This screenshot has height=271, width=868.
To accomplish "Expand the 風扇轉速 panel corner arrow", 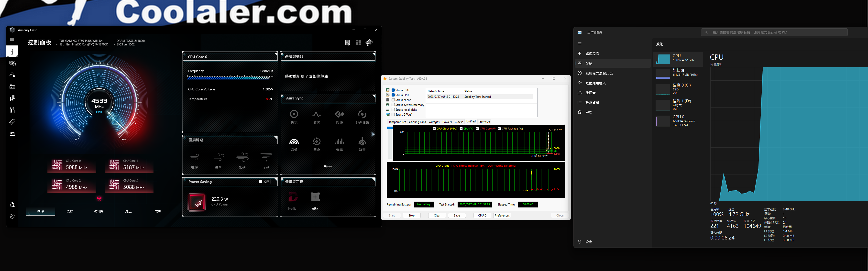I will coord(276,137).
